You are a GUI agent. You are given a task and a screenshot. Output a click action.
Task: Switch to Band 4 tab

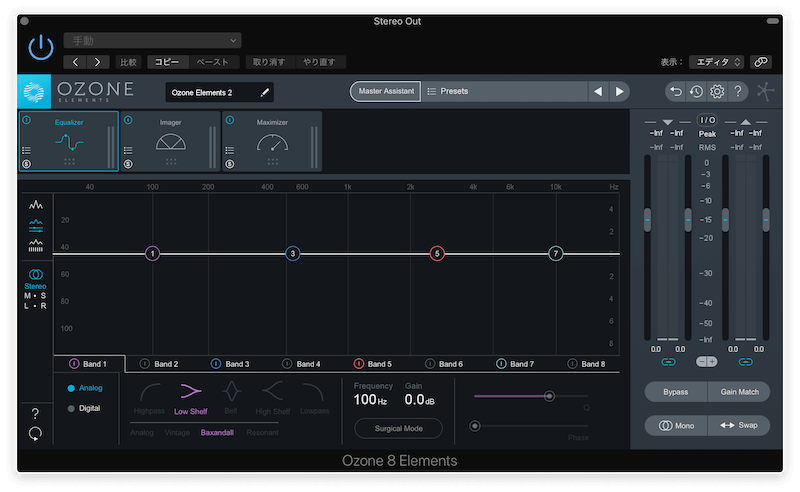point(302,364)
